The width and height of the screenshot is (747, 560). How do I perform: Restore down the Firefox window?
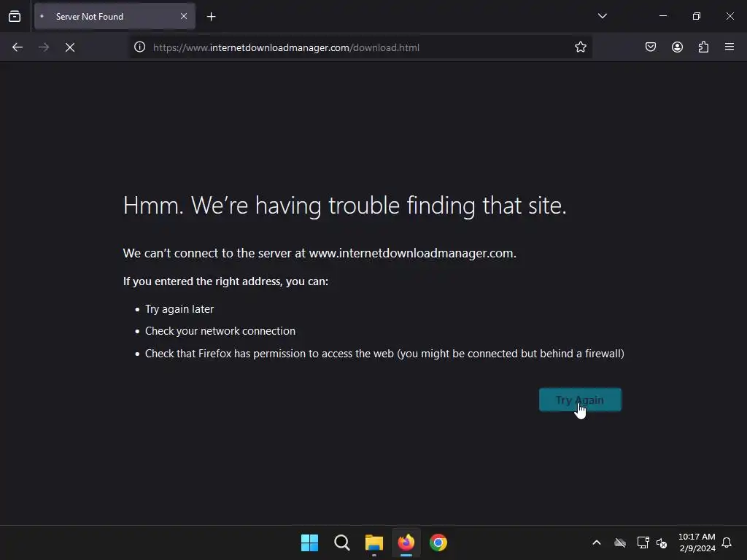click(x=697, y=16)
